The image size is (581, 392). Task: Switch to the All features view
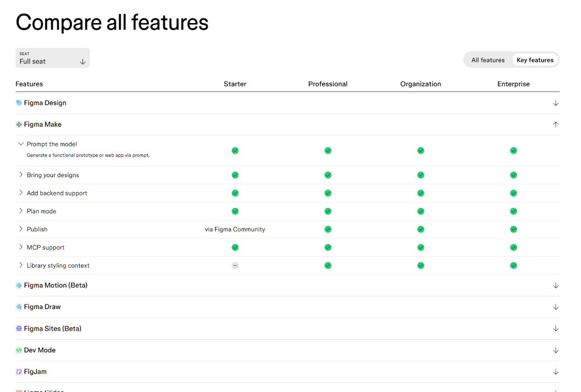pyautogui.click(x=488, y=60)
